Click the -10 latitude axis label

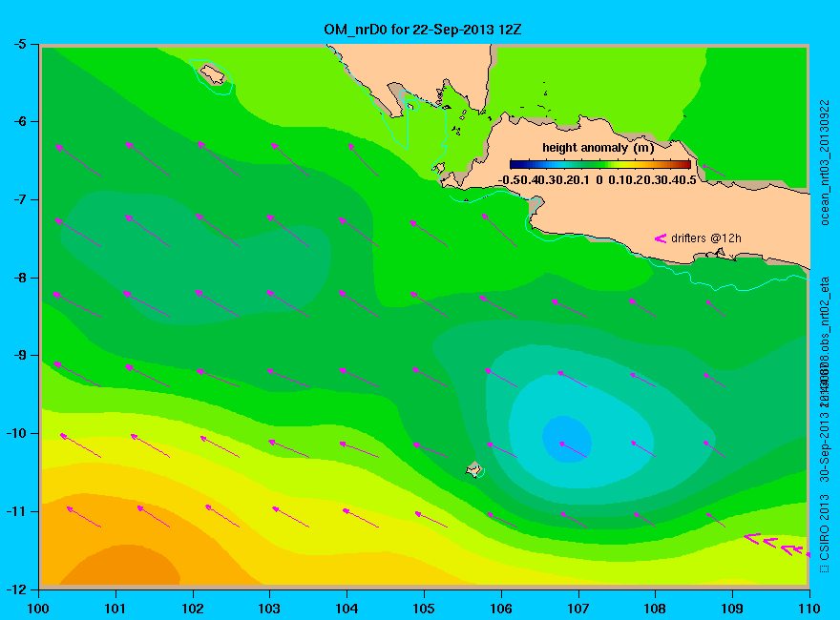(16, 434)
